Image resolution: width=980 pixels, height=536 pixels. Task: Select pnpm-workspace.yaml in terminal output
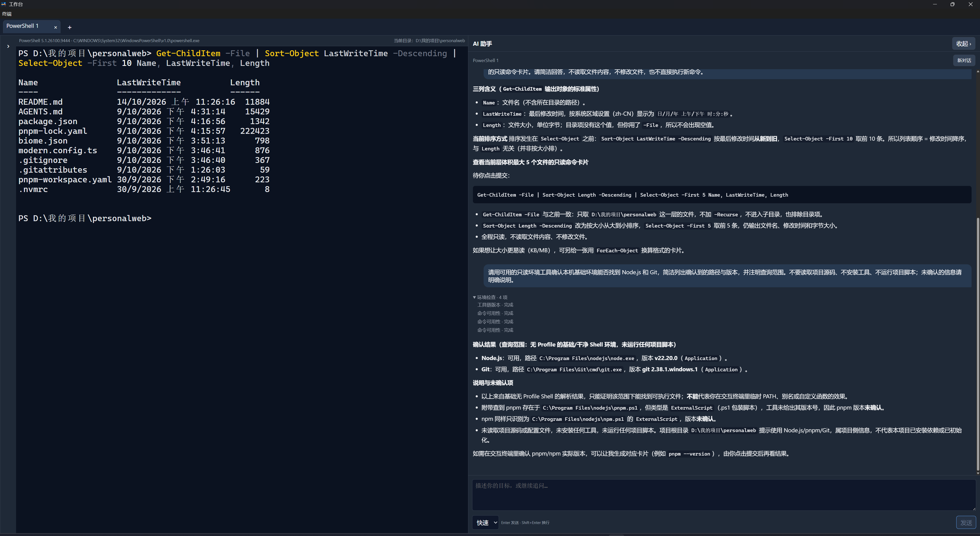[65, 180]
